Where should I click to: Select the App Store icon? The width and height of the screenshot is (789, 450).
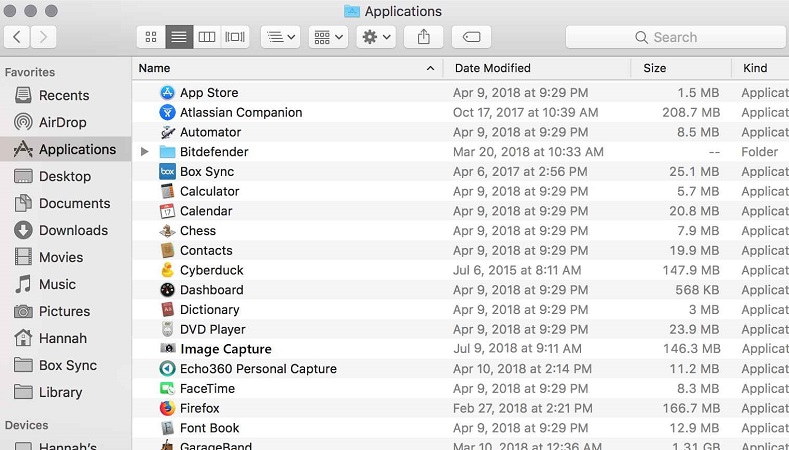167,93
